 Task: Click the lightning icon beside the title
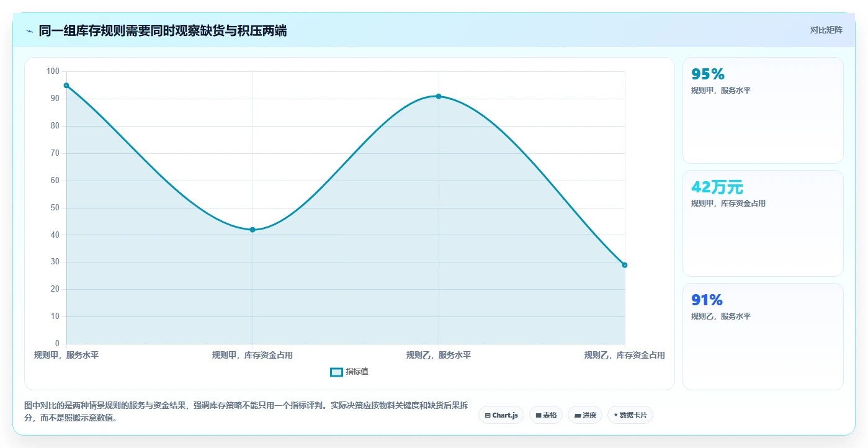29,30
